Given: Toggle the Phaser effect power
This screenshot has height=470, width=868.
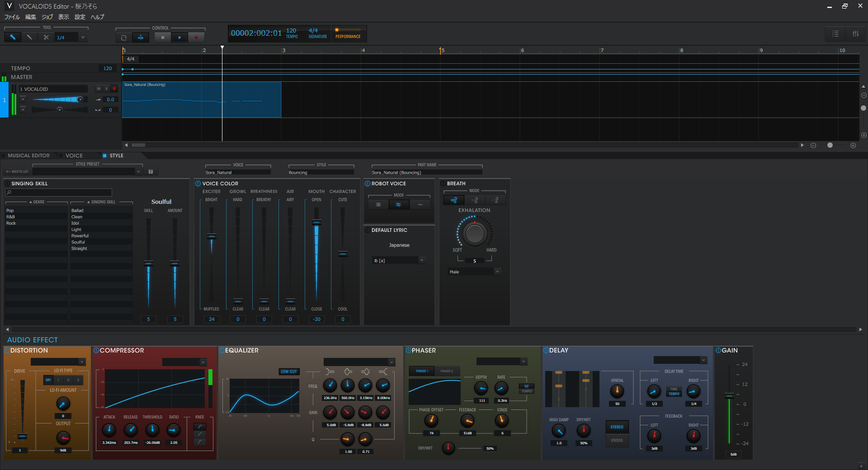Looking at the screenshot, I should [409, 351].
